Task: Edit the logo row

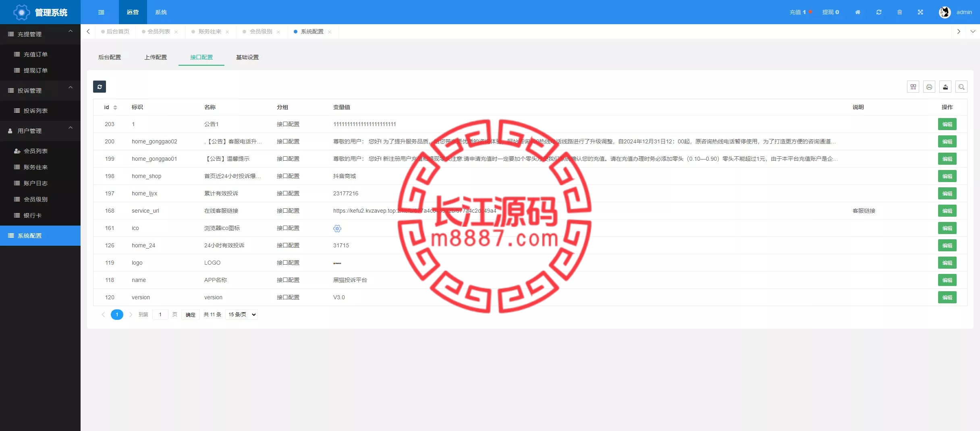Action: click(x=947, y=263)
